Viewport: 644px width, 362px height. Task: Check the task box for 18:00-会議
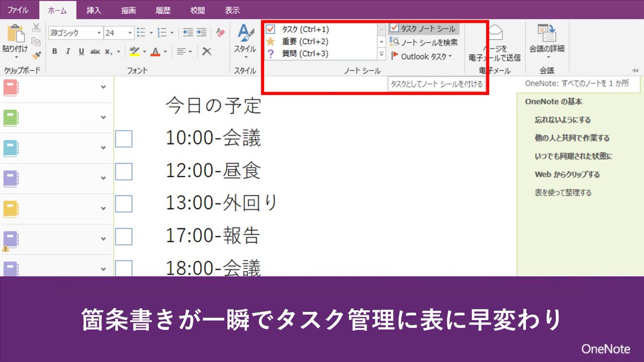pos(124,268)
